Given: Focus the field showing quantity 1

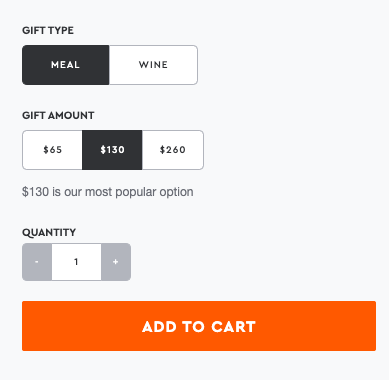Looking at the screenshot, I should tap(76, 262).
